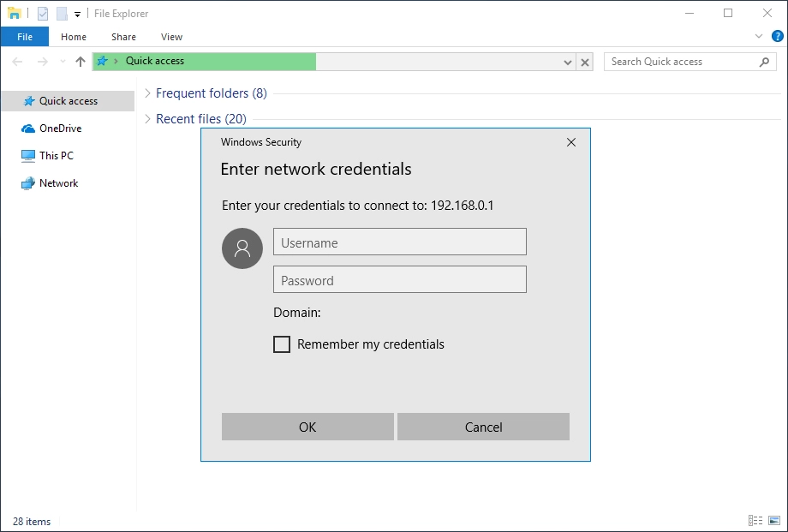Click the Password field
The width and height of the screenshot is (788, 532).
tap(400, 279)
